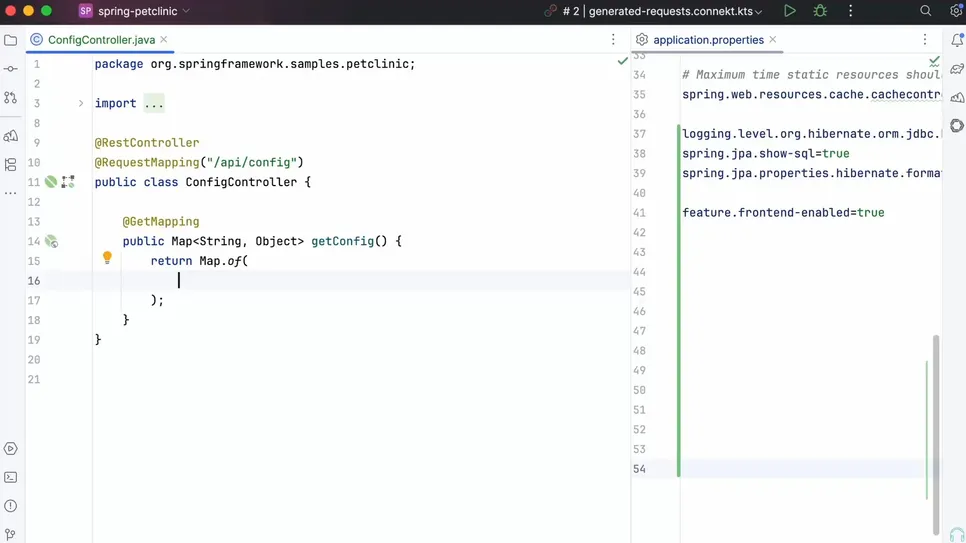Open the Commit tool window
This screenshot has height=543, width=966.
11,69
